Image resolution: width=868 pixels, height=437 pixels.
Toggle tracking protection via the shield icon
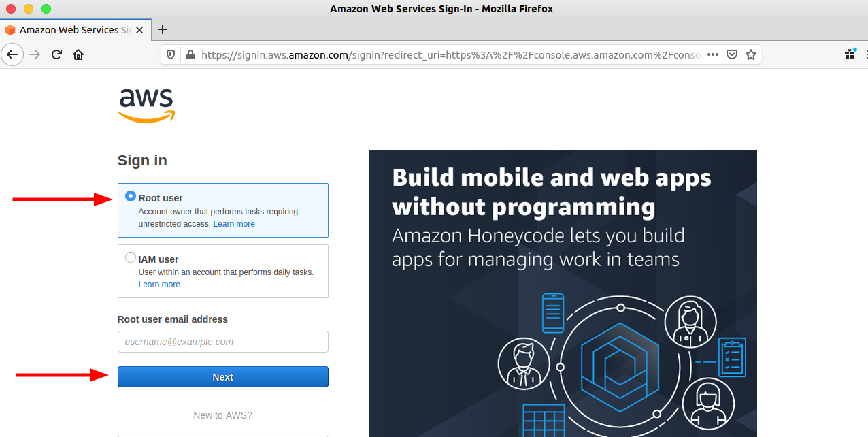point(171,54)
